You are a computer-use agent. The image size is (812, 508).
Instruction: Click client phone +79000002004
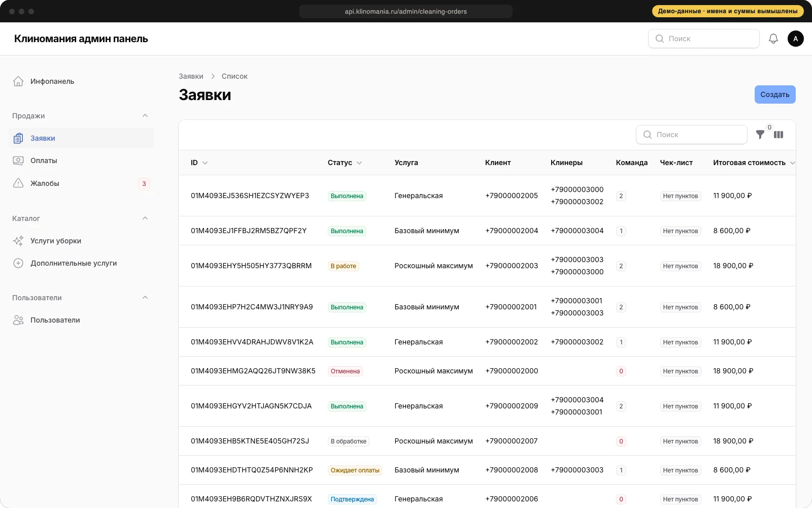point(512,231)
